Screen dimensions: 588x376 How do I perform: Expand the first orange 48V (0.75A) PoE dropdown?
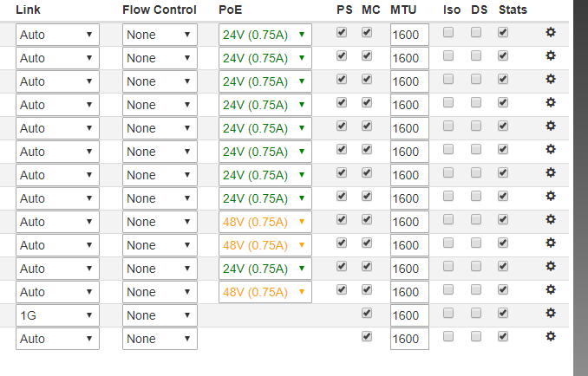point(265,222)
